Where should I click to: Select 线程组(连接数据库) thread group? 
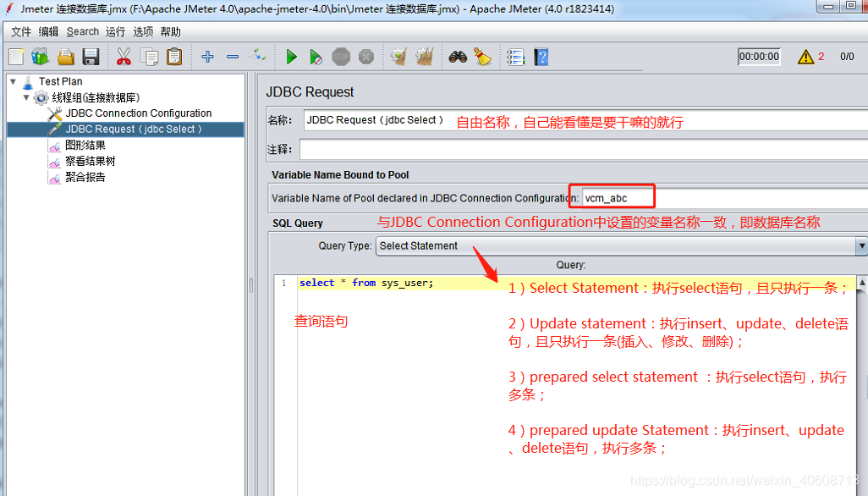96,97
